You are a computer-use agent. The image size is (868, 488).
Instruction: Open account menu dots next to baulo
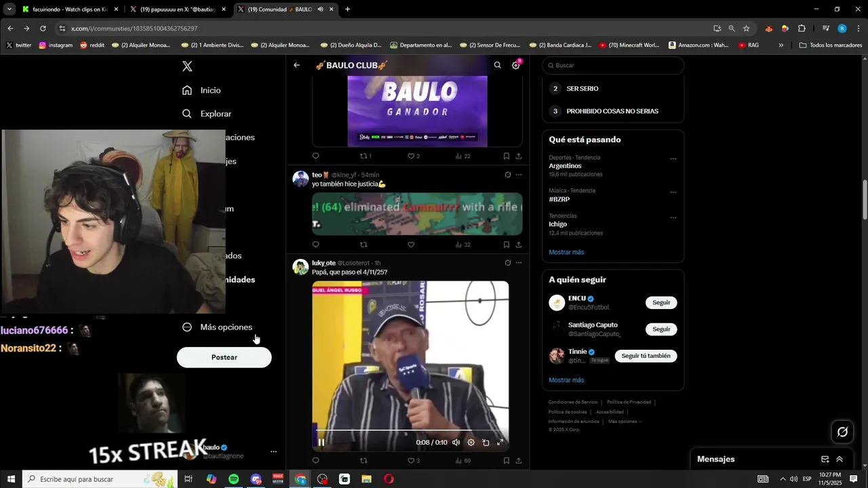(x=273, y=451)
